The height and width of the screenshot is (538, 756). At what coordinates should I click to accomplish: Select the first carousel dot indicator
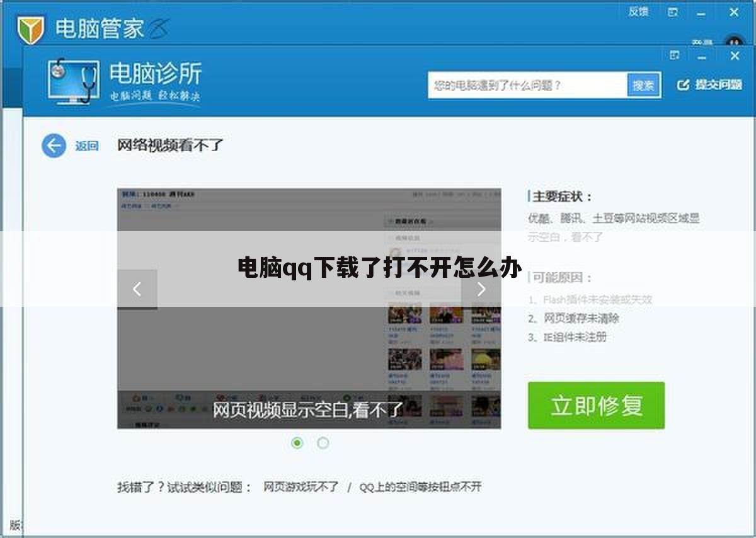[297, 443]
